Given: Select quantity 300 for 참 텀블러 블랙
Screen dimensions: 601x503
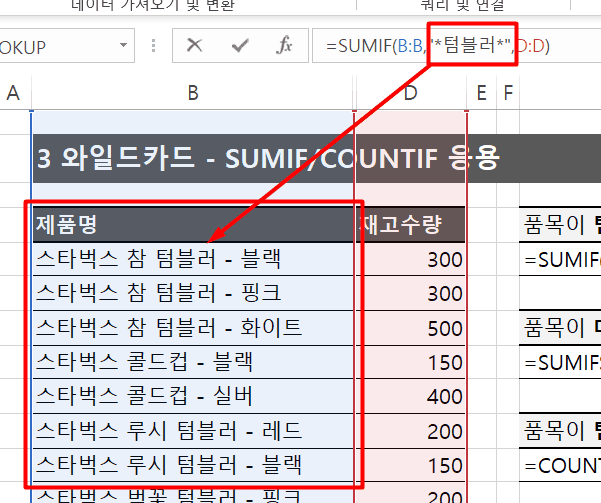Looking at the screenshot, I should click(x=411, y=259).
